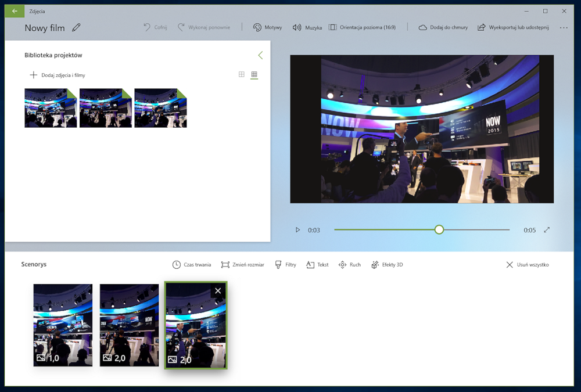Image resolution: width=581 pixels, height=392 pixels.
Task: Switch library to large tiles view
Action: click(x=242, y=74)
